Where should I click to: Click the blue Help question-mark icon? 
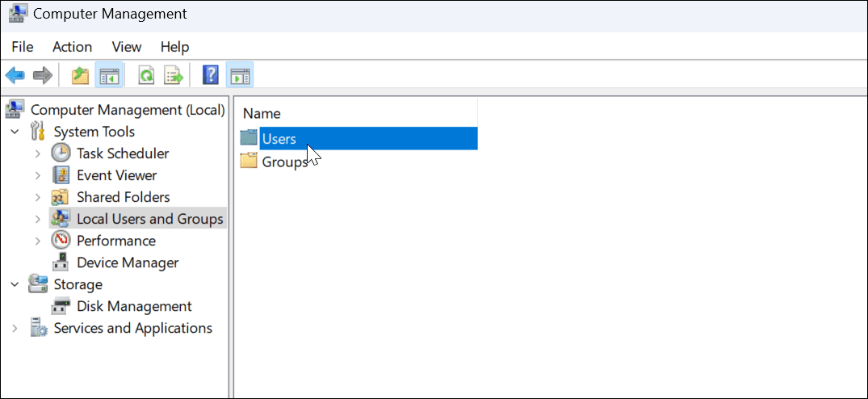211,75
